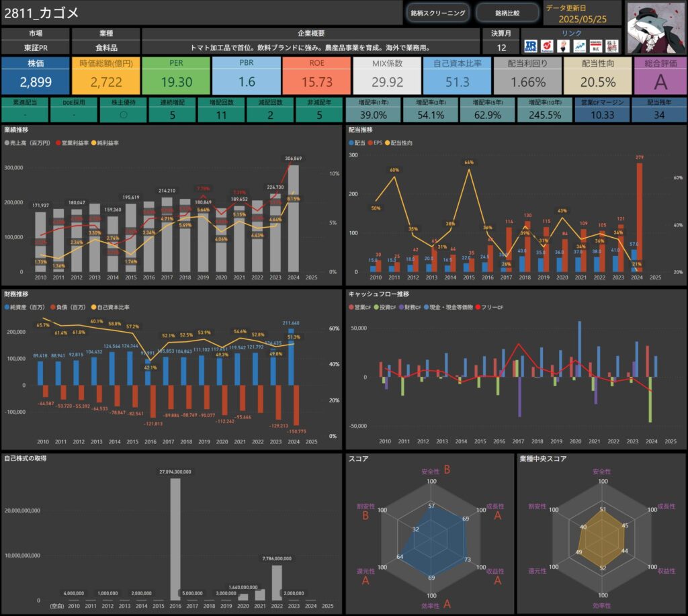Screen dimensions: 688x616
Task: Click the 配当残年 card showing 34
Action: coord(659,109)
